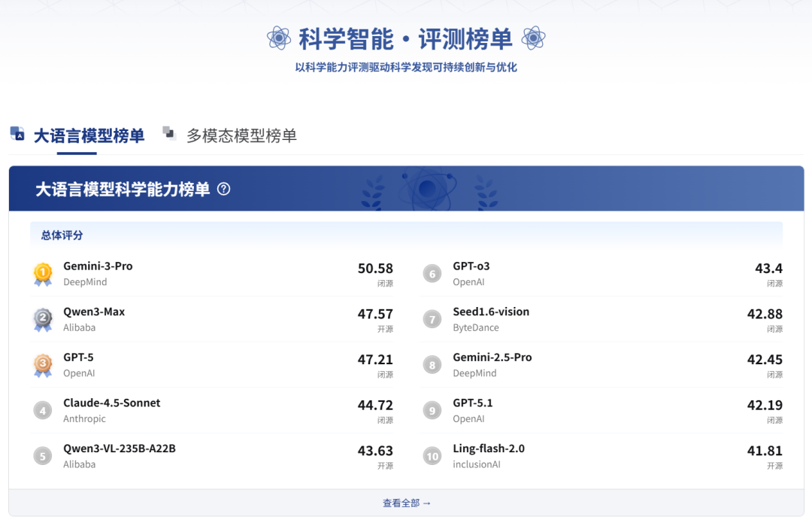Click the subtitle 以科学能力评测驱动科学发现可持续创新与优化
812x526 pixels.
406,68
